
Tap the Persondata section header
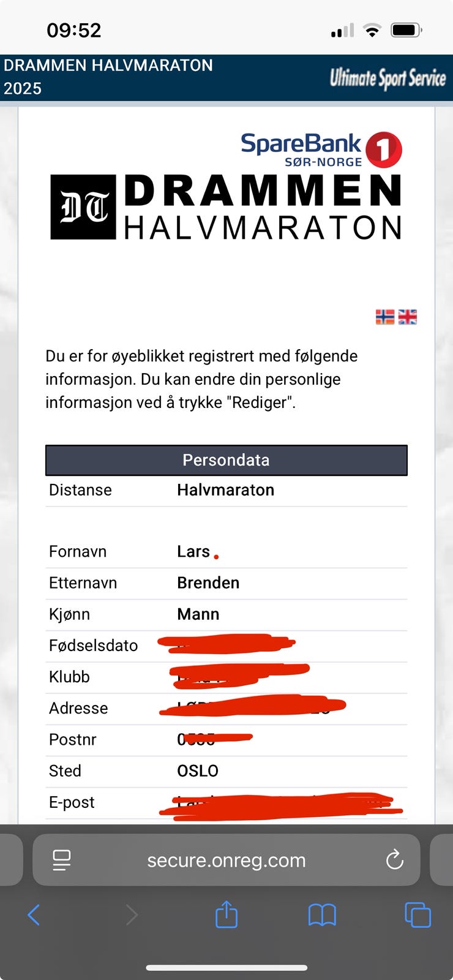click(226, 460)
